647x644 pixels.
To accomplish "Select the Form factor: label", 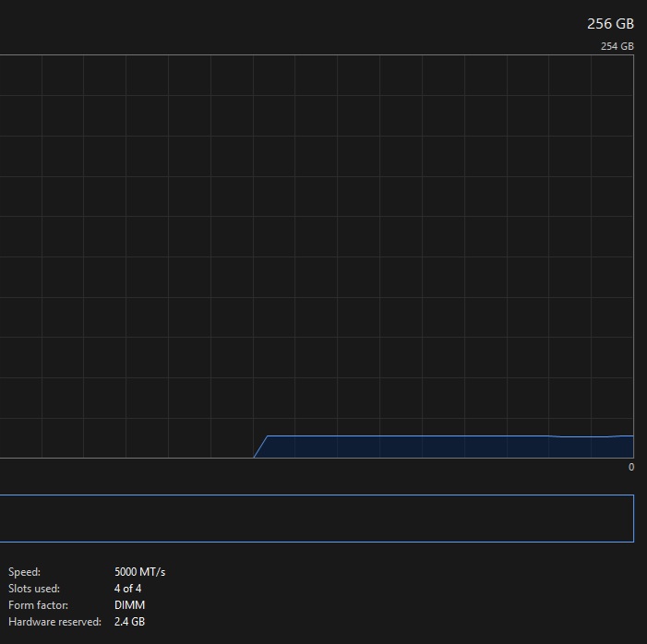I will pyautogui.click(x=39, y=605).
